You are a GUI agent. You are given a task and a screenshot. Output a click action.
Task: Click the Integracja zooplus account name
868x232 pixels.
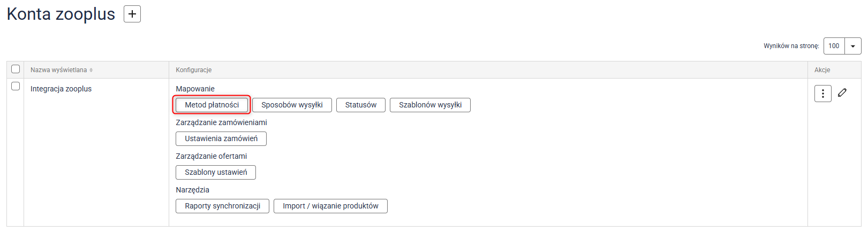click(x=61, y=89)
